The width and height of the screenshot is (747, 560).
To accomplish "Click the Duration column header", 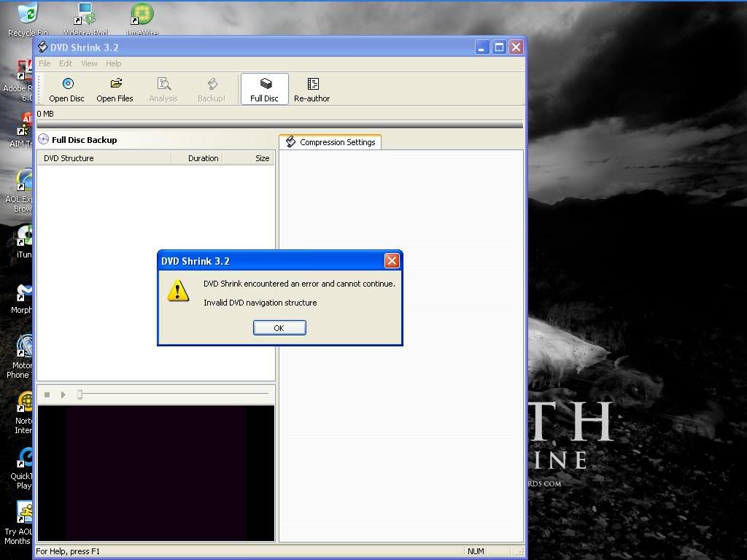I will click(197, 158).
